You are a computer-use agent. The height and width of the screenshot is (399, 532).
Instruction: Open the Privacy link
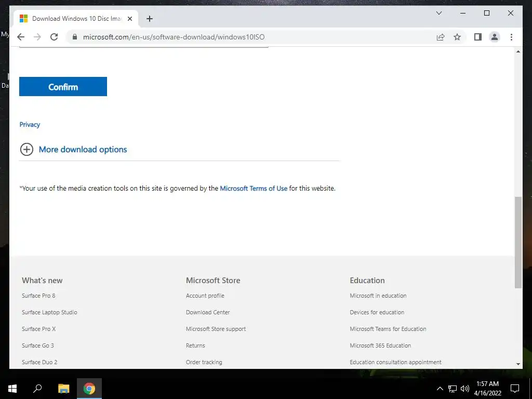[x=30, y=125]
